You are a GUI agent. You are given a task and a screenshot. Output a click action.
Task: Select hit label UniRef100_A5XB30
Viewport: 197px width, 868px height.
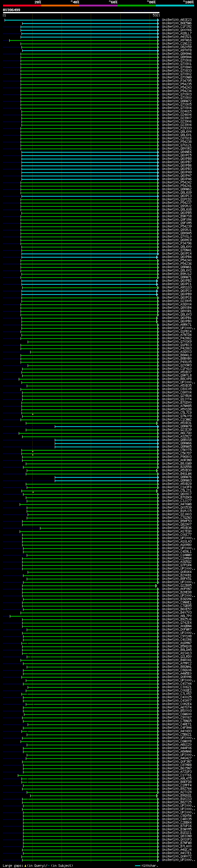tap(177, 470)
